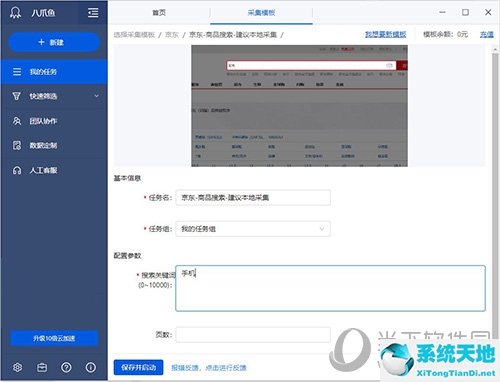500x382 pixels.
Task: Click the 模板余额: 0元 text
Action: point(445,34)
